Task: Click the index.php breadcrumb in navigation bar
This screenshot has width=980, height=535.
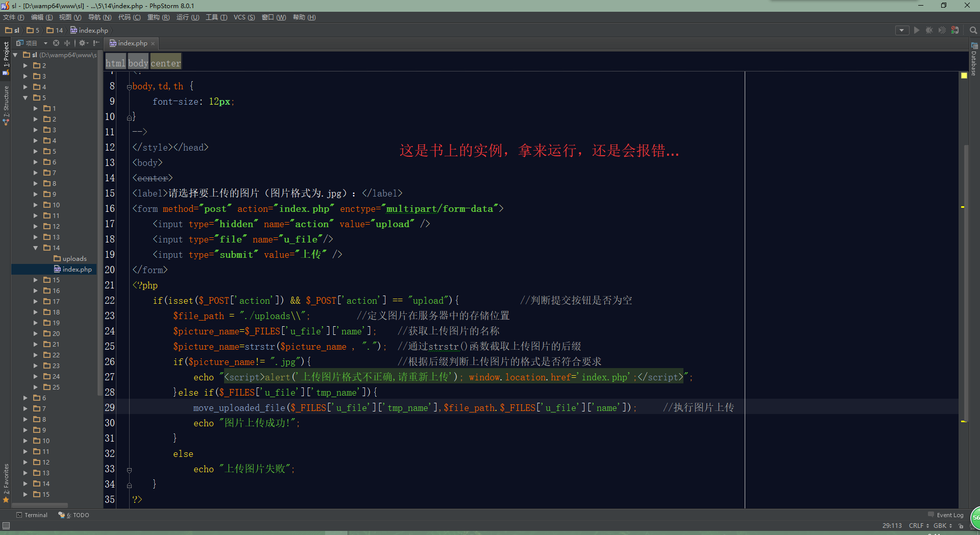Action: click(x=89, y=30)
